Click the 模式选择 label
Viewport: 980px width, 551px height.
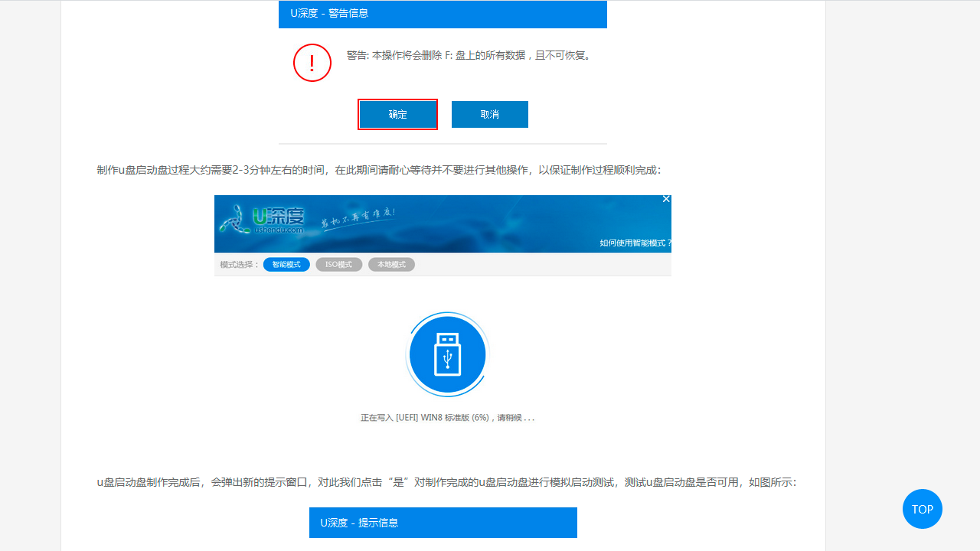point(240,265)
